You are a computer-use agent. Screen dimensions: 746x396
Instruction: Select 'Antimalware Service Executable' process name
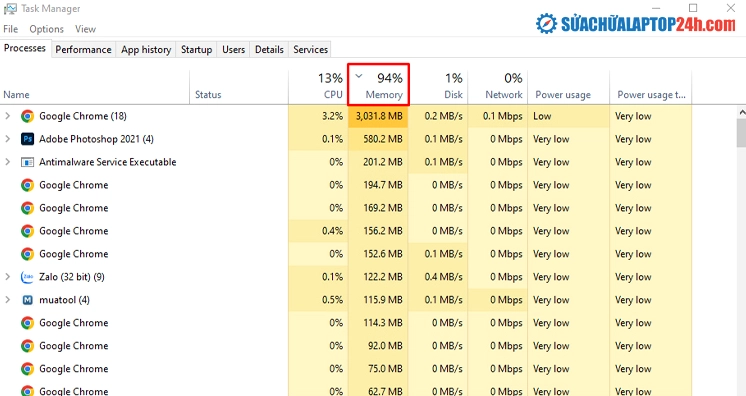coord(108,162)
